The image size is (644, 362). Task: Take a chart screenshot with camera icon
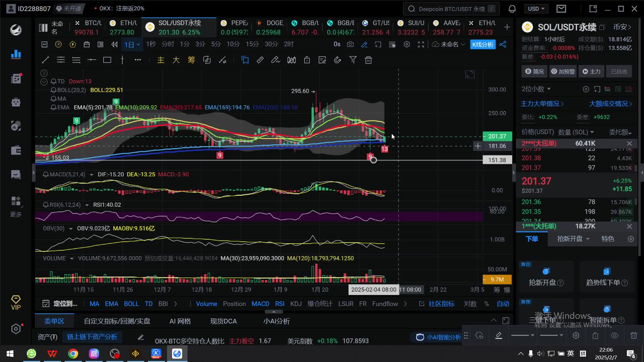point(350,44)
